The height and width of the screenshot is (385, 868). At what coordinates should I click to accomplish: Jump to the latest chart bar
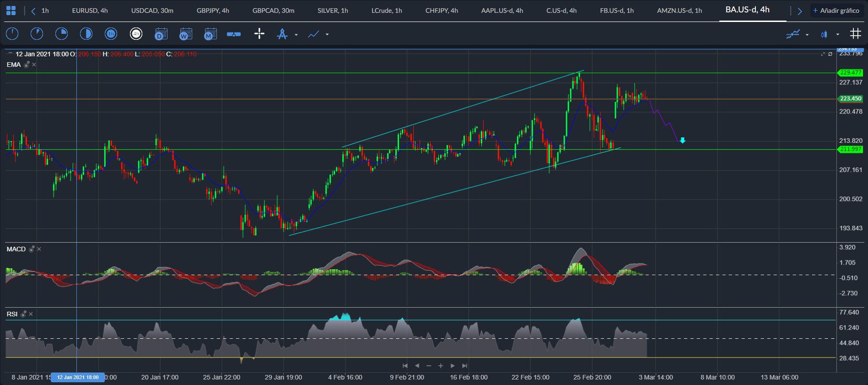[465, 366]
